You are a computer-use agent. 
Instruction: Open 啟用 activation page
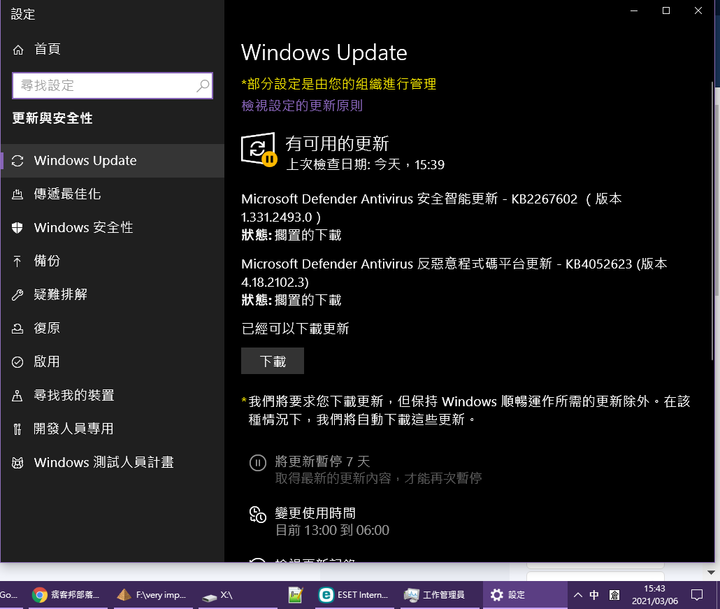click(112, 362)
